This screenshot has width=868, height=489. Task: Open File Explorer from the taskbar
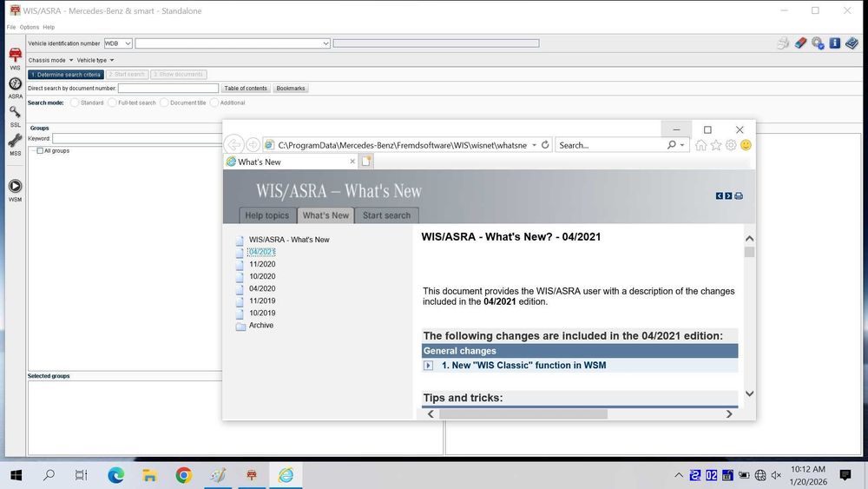pyautogui.click(x=149, y=475)
